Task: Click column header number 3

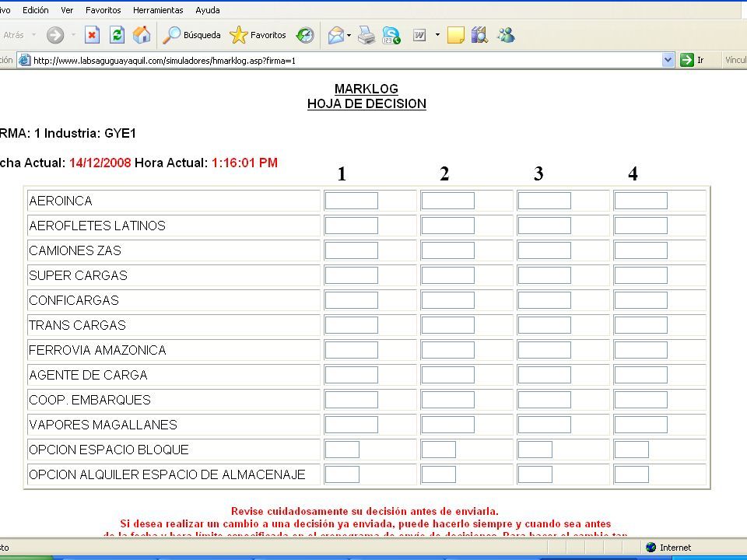Action: 538,173
